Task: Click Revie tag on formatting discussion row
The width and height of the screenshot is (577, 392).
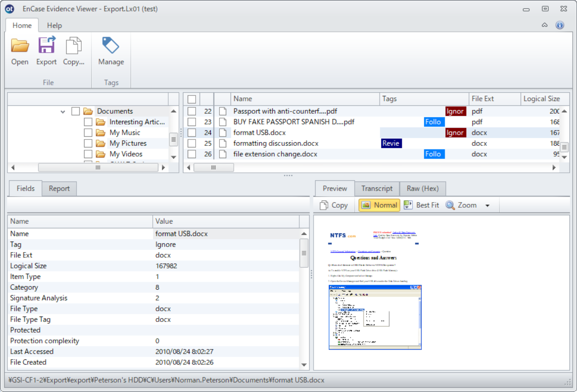Action: pyautogui.click(x=391, y=143)
